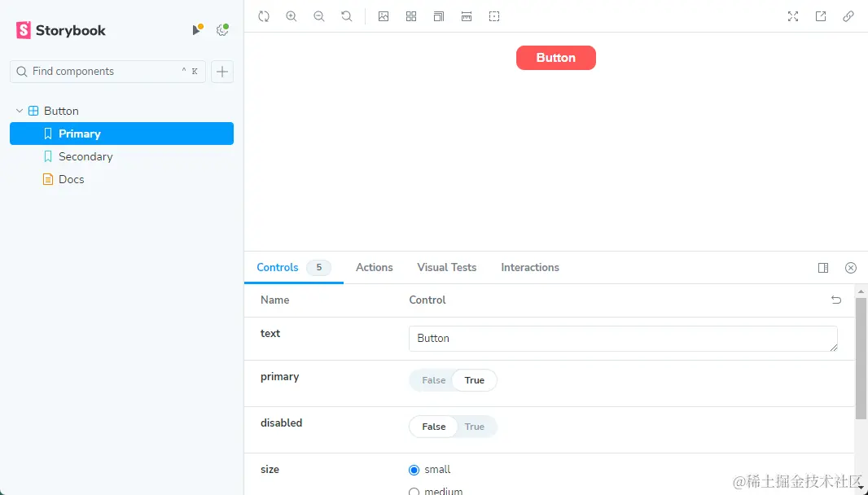Click the red Button in the preview
This screenshot has width=868, height=495.
(556, 58)
